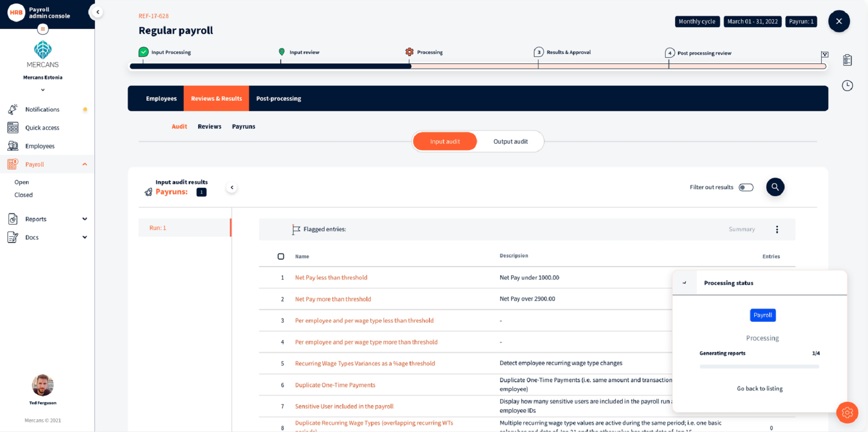Viewport: 868px width, 432px height.
Task: Open the clipboard checklist icon on the right
Action: point(847,60)
